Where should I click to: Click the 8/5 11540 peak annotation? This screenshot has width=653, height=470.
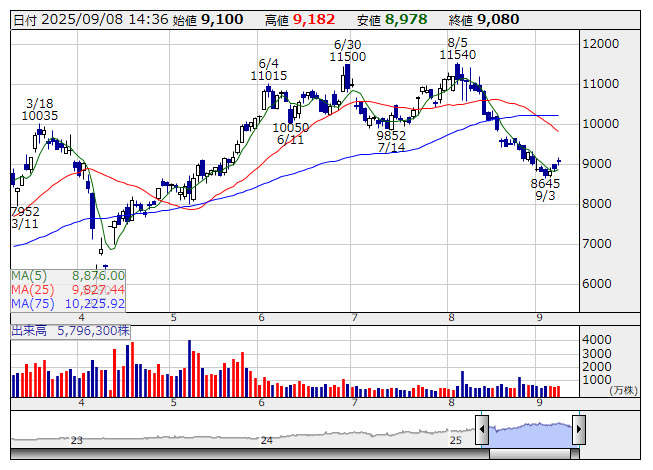(x=458, y=49)
